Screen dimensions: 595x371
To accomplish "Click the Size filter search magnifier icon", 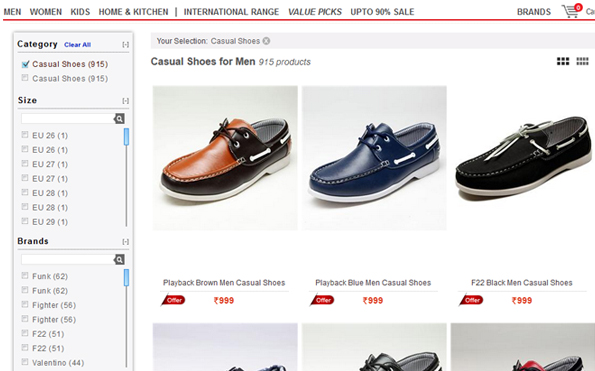I will 119,119.
